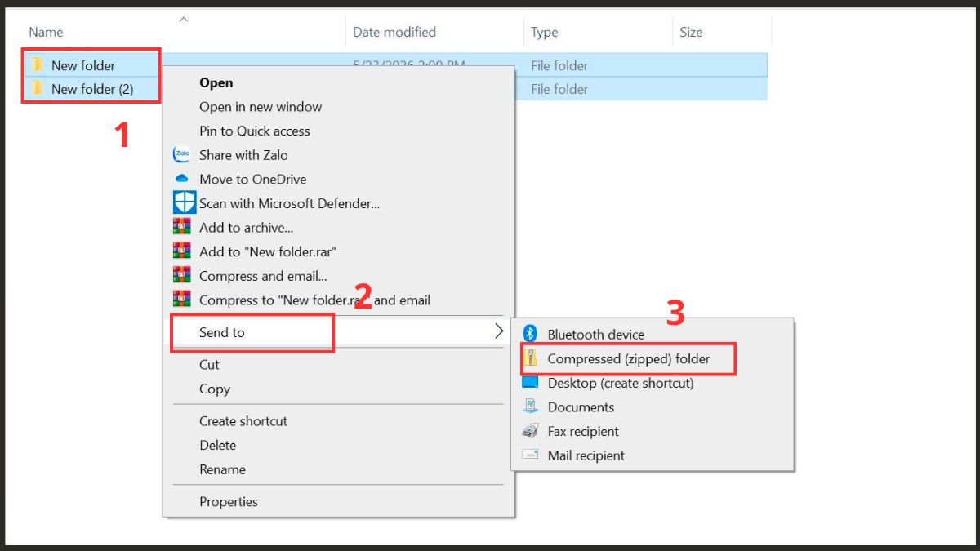Send to Bluetooth device
This screenshot has height=551, width=980.
pos(596,335)
